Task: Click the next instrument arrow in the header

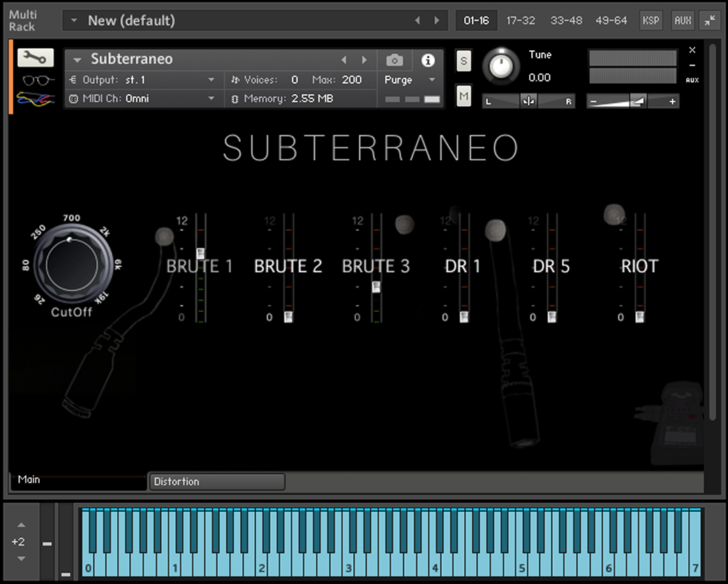Action: click(x=364, y=60)
